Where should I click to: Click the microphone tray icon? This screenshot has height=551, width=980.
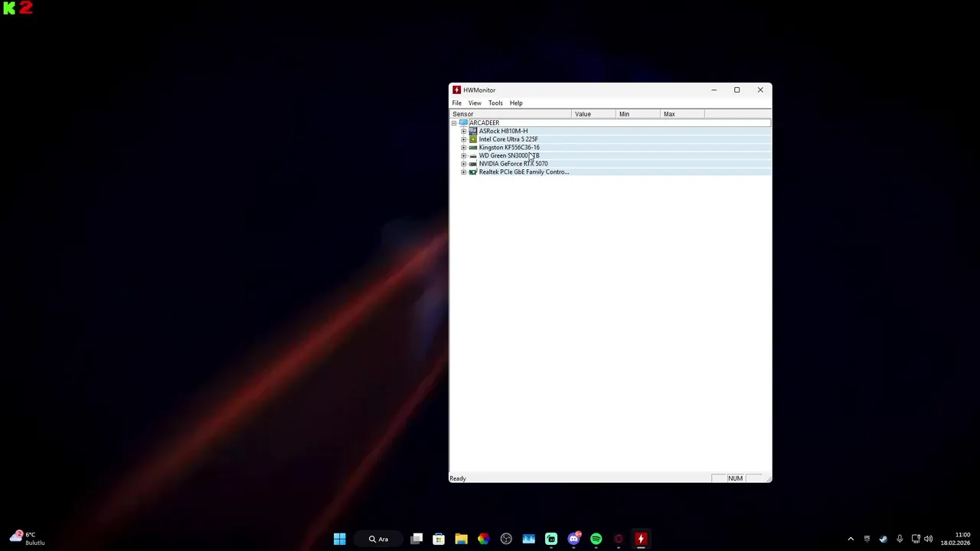click(x=900, y=539)
